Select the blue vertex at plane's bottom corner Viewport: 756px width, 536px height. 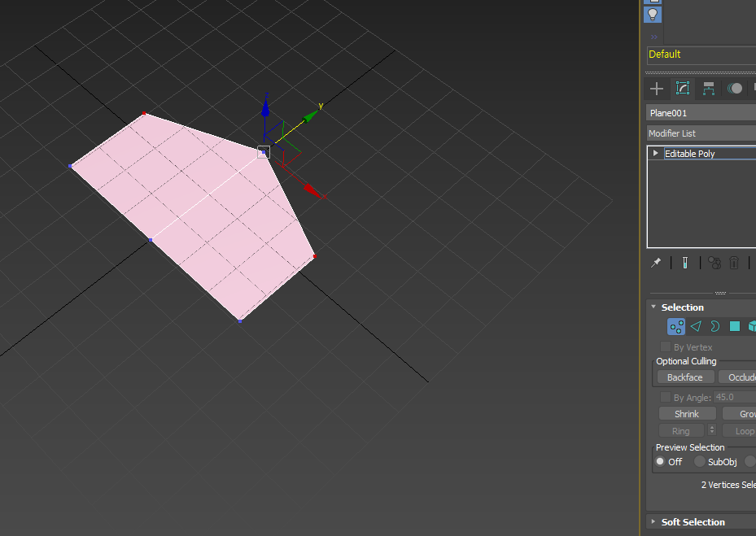click(240, 321)
